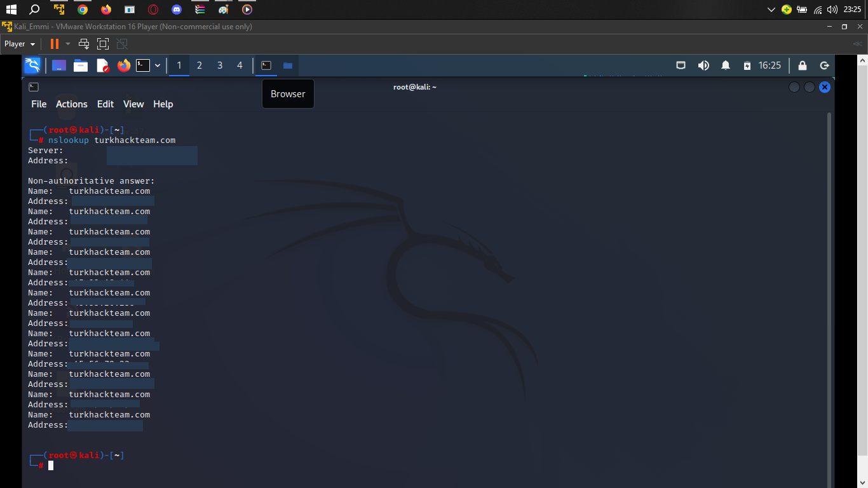The height and width of the screenshot is (488, 868).
Task: Click the VMware icon in Windows taskbar
Action: (x=59, y=10)
